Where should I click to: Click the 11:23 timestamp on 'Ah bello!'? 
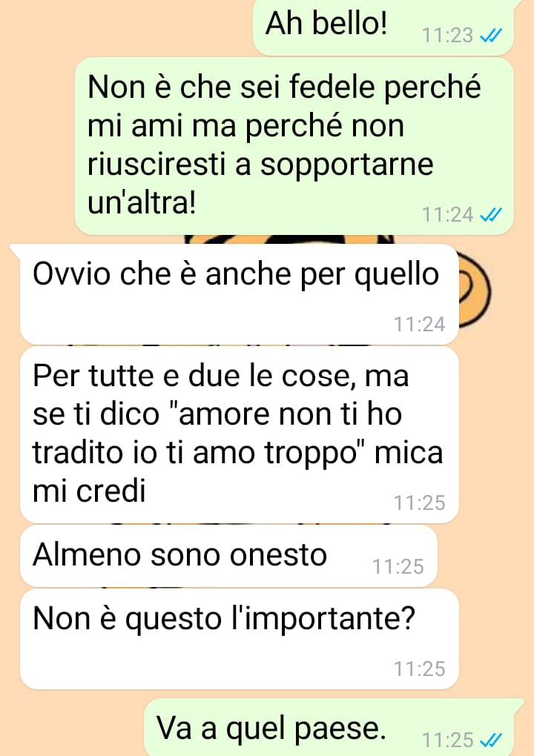pos(448,36)
